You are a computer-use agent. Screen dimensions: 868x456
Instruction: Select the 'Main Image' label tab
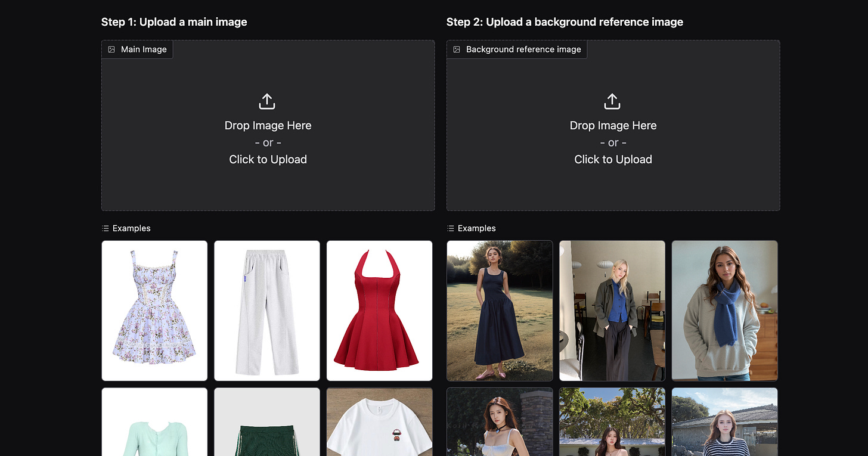tap(137, 49)
